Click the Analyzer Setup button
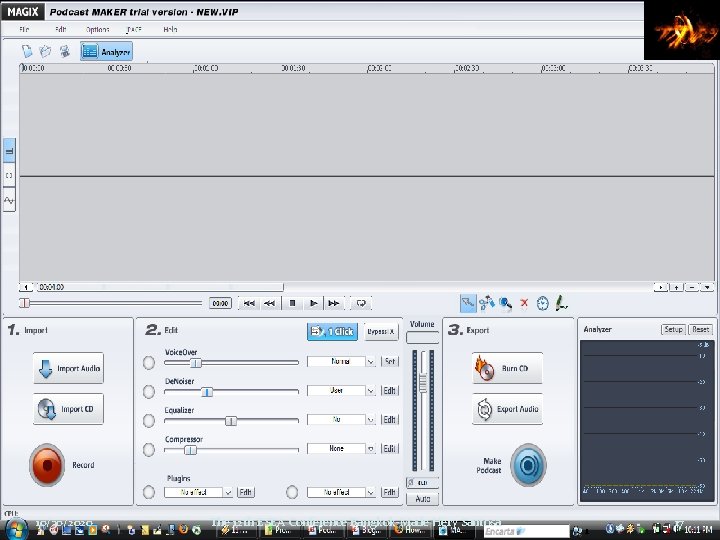Screen dimensions: 720x540 673,329
